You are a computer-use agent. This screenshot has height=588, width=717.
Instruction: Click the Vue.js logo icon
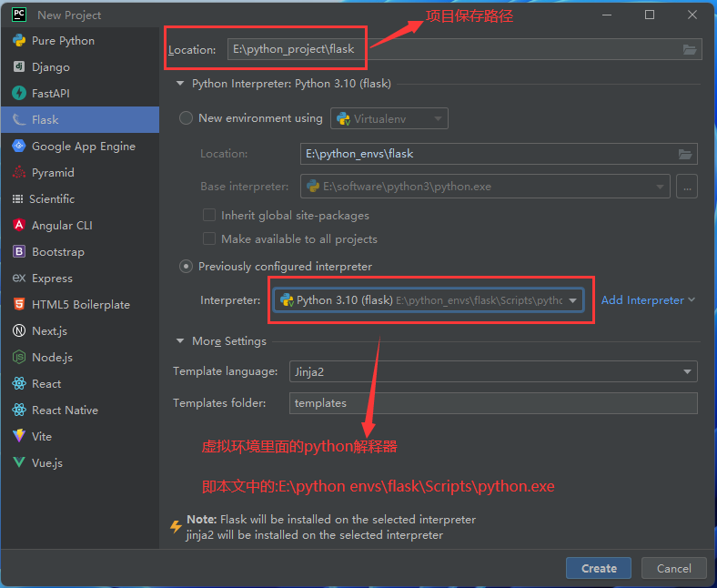tap(19, 462)
